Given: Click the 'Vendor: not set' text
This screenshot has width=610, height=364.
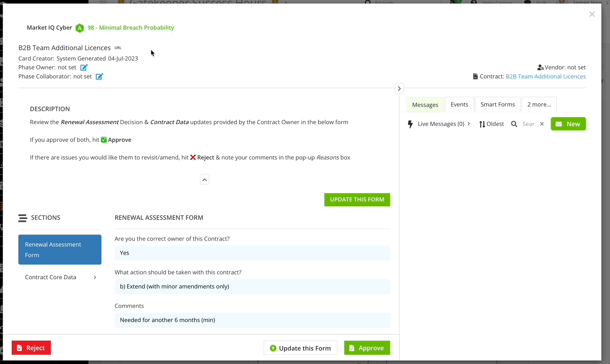Looking at the screenshot, I should point(565,68).
